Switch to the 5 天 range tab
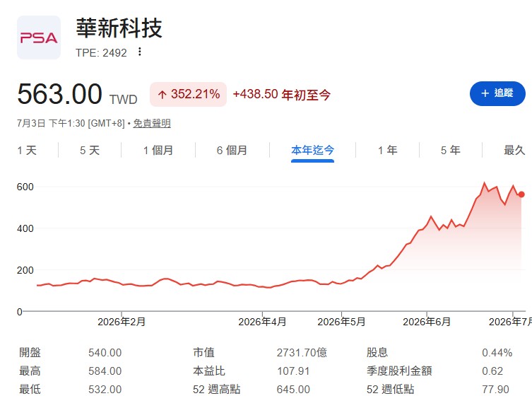The image size is (532, 408). click(x=90, y=150)
